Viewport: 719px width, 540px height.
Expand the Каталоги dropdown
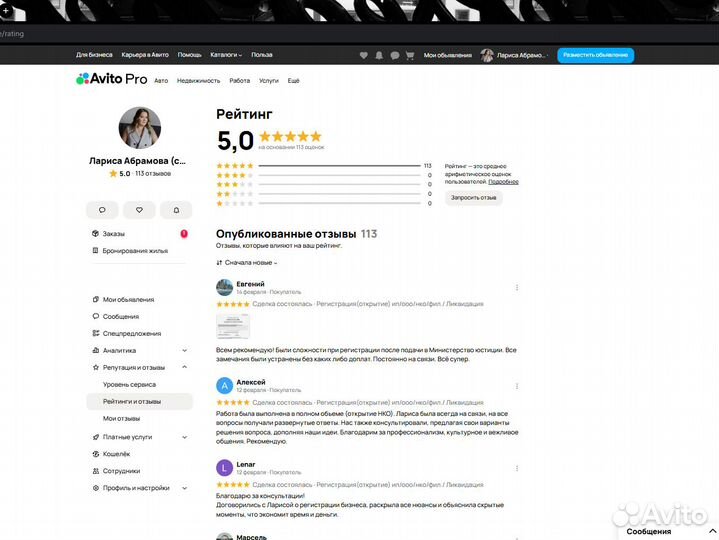[x=226, y=55]
